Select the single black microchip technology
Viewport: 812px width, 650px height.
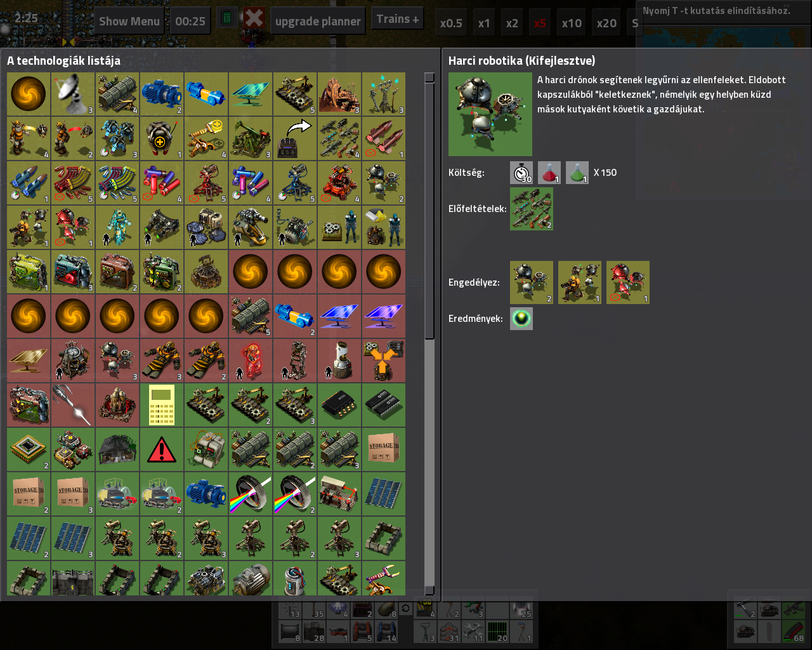339,405
